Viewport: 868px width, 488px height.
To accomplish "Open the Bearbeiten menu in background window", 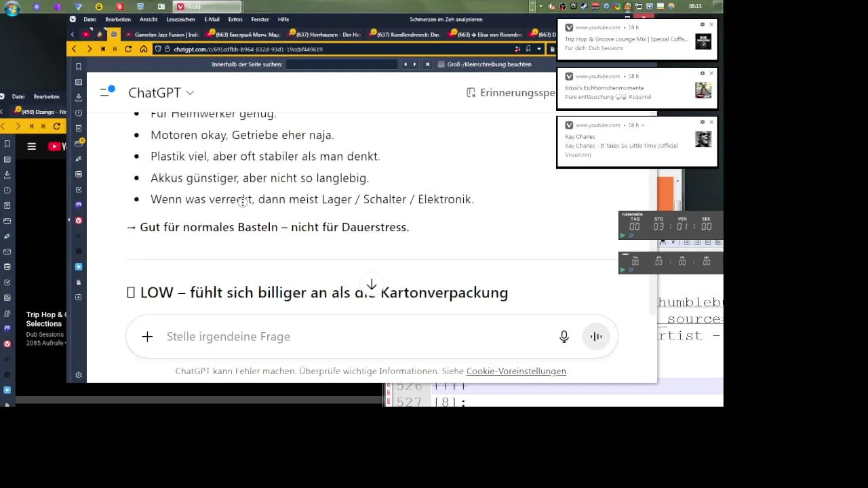I will click(x=47, y=97).
